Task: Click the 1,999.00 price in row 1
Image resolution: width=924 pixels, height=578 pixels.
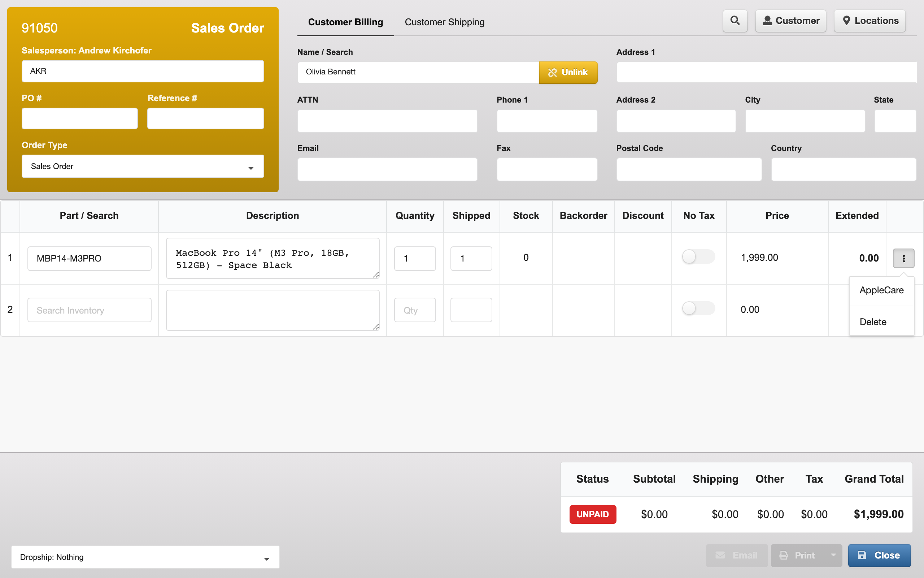Action: pos(759,258)
